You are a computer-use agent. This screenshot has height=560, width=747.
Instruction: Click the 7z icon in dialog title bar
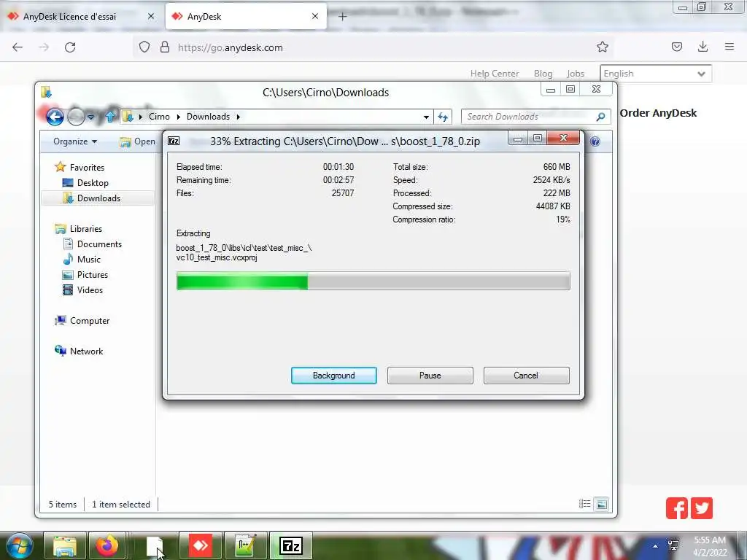(174, 141)
